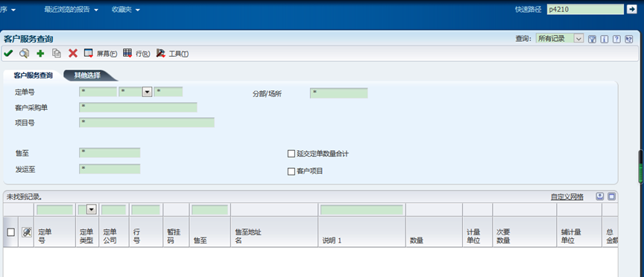Open the 最近浏览的报告 menu
The height and width of the screenshot is (277, 644).
tap(71, 10)
